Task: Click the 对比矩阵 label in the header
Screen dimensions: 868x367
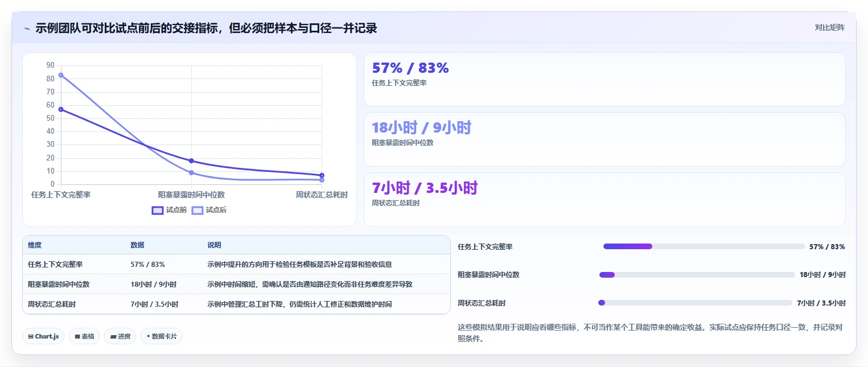Action: pyautogui.click(x=829, y=27)
